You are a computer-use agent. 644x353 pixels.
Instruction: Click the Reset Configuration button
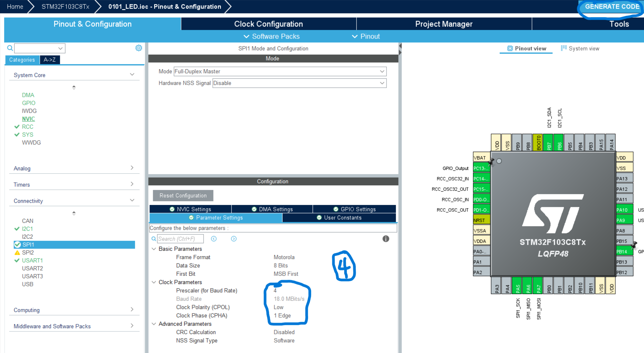pyautogui.click(x=183, y=196)
